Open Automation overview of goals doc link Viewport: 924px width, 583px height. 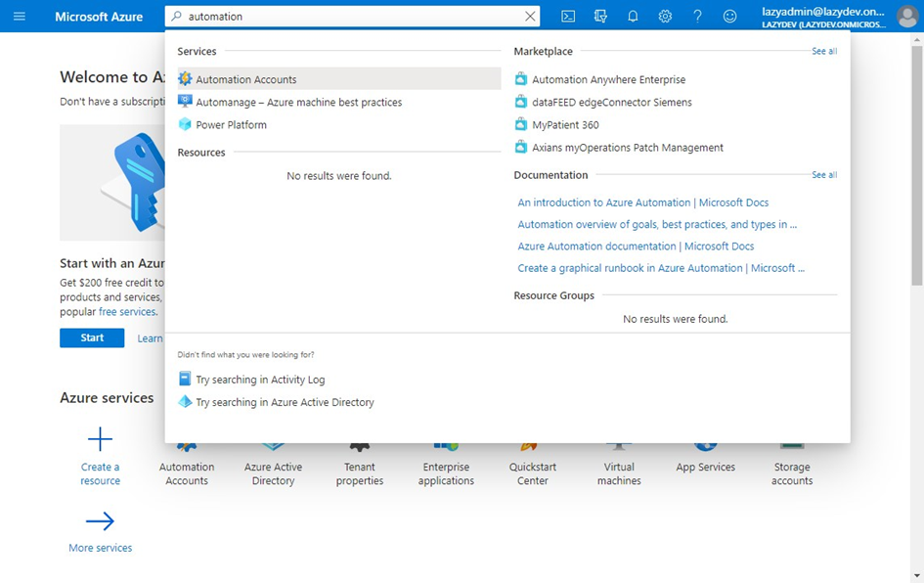pos(657,224)
